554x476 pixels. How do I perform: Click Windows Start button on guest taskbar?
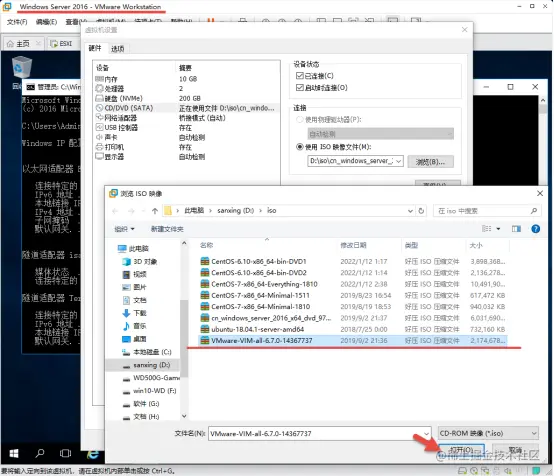14,453
